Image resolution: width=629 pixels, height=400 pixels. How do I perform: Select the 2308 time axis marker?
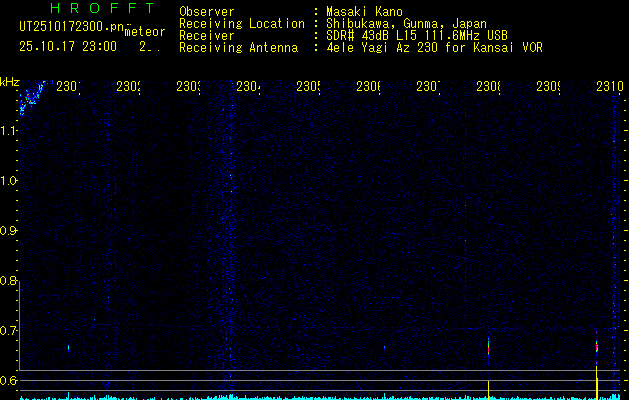488,87
